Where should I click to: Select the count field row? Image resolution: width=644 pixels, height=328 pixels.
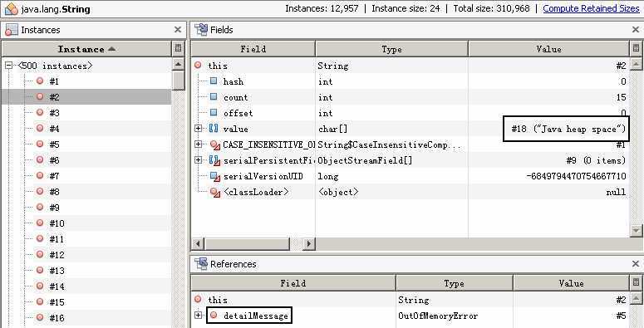410,97
